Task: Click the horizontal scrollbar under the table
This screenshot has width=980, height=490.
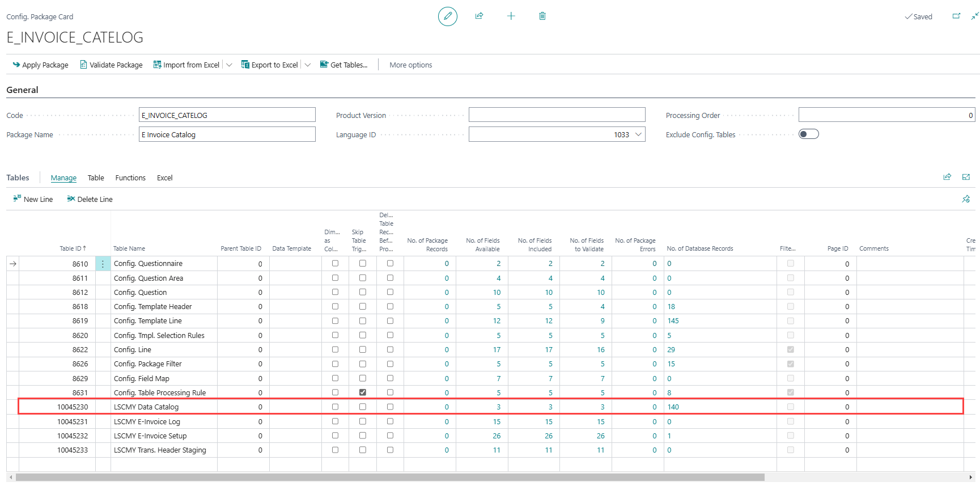Action: pos(390,477)
